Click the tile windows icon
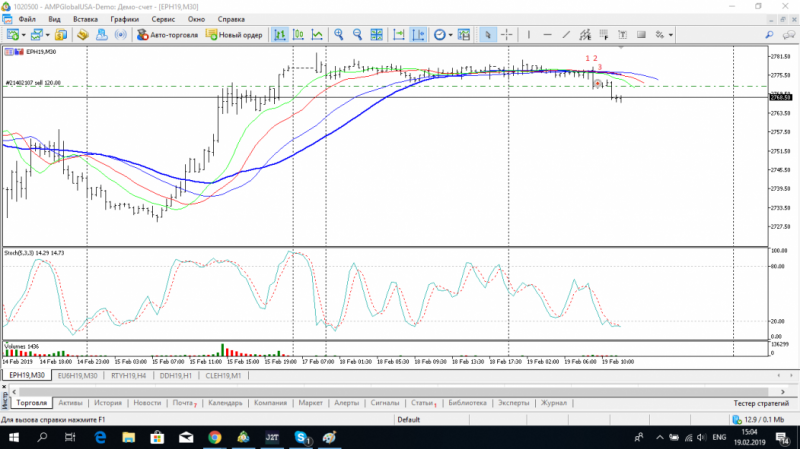800x449 pixels. (376, 35)
